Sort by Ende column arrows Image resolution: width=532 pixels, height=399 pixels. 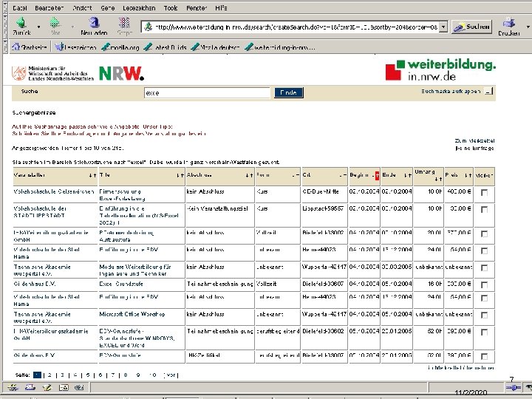pos(407,175)
